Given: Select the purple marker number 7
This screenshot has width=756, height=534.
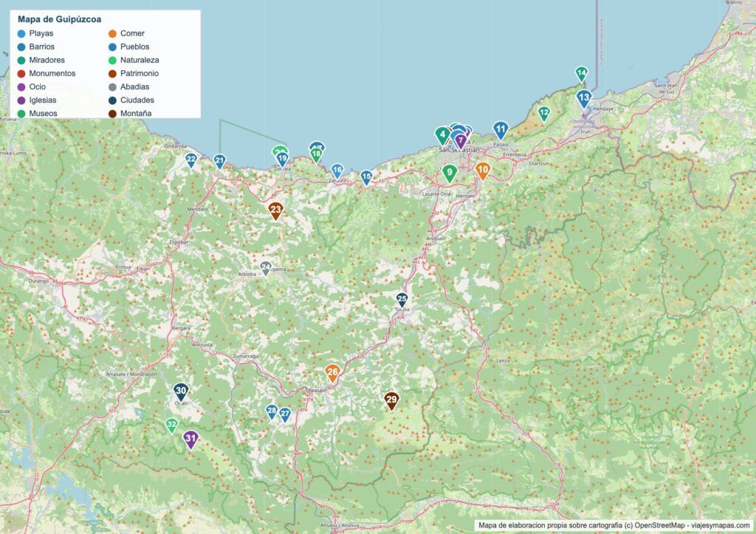Looking at the screenshot, I should coord(461,141).
